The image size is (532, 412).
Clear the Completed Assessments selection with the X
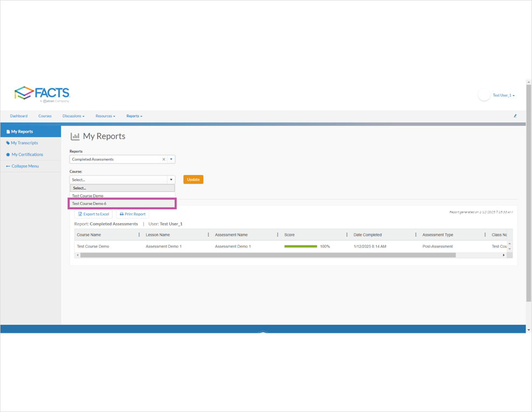pos(164,159)
